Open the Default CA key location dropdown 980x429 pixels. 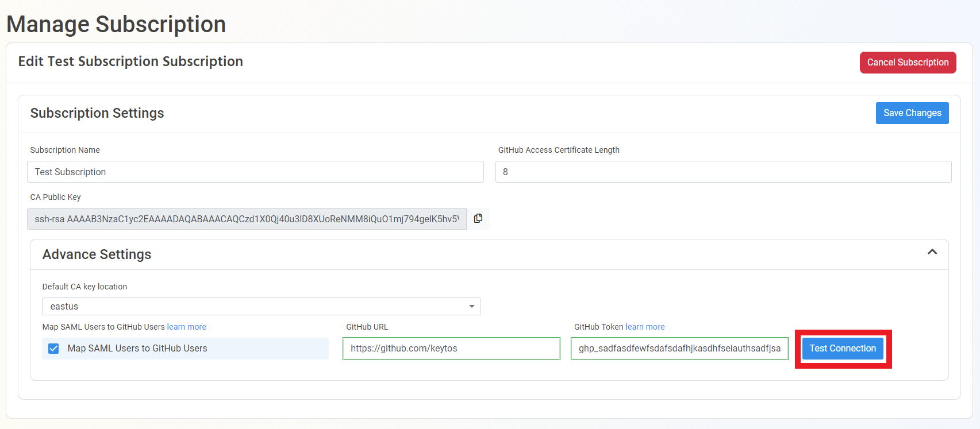262,306
